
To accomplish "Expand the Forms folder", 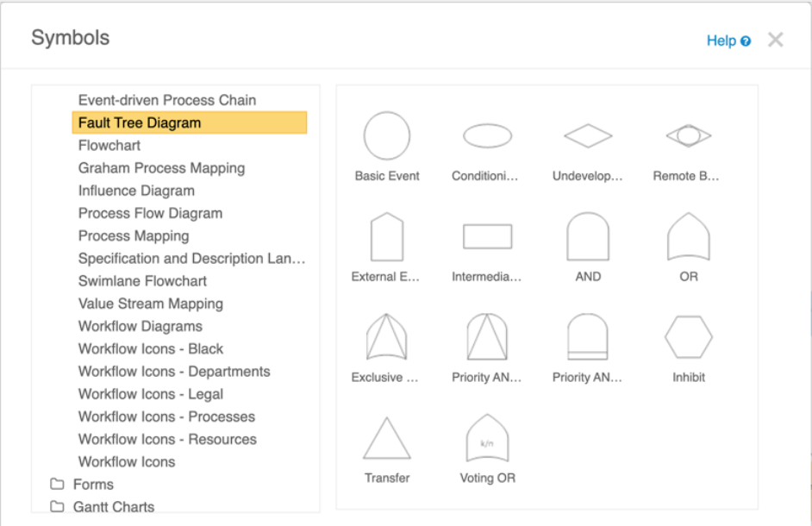I will [x=93, y=485].
